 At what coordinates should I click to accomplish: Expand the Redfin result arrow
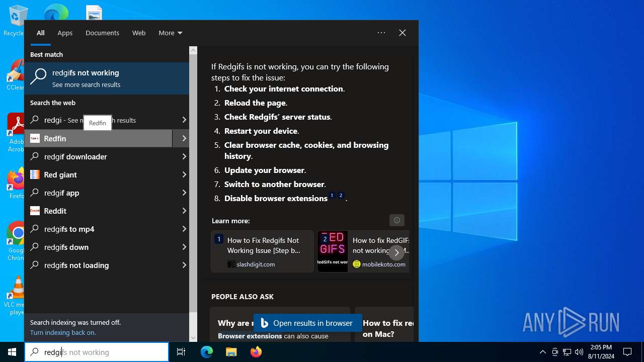point(184,138)
